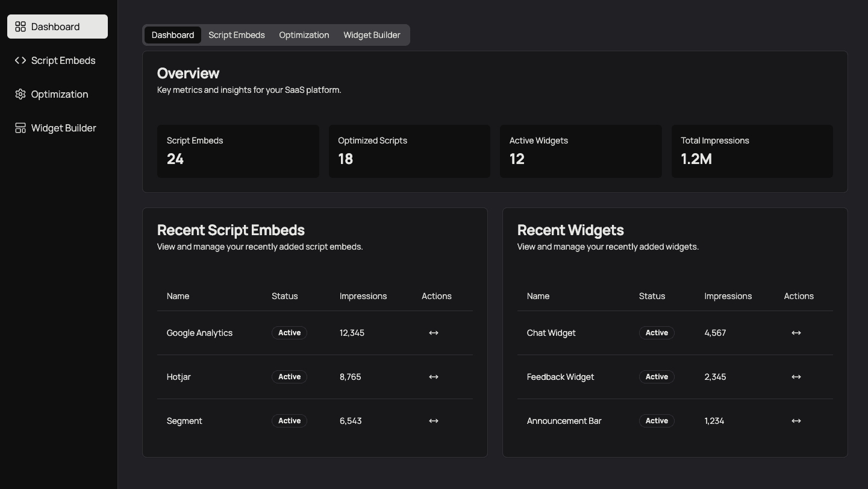The width and height of the screenshot is (868, 489).
Task: Switch to the Script Embeds tab
Action: (237, 35)
